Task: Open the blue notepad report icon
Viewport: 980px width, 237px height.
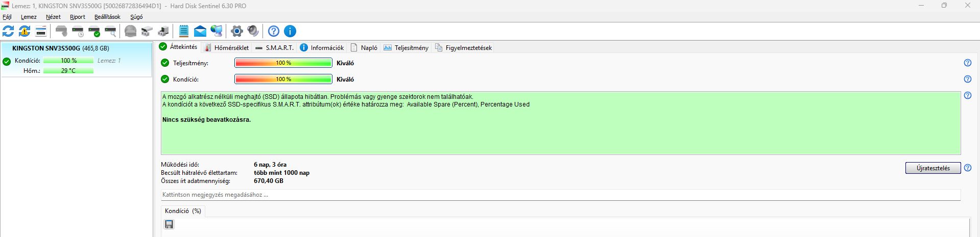Action: [184, 31]
